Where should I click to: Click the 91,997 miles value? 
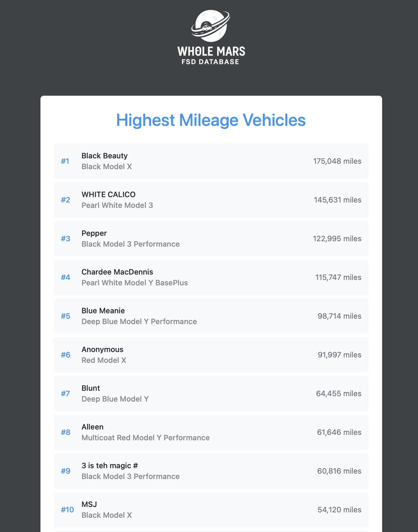(340, 355)
